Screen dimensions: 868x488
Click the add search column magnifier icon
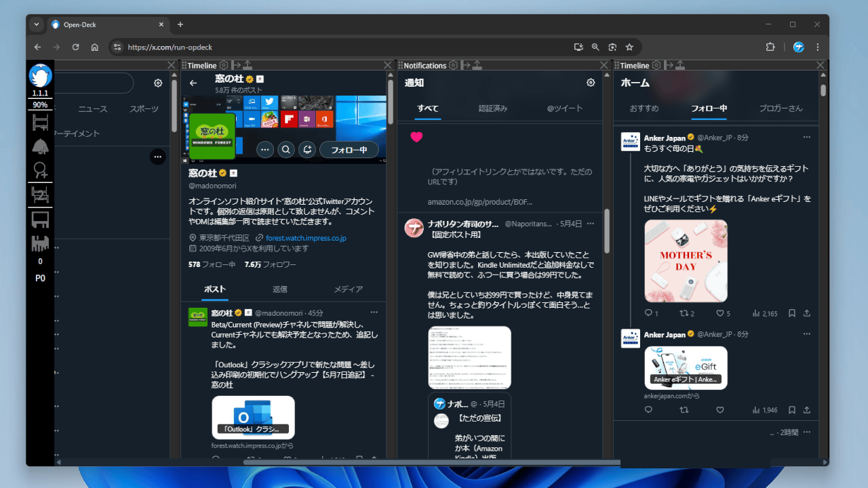pos(41,170)
